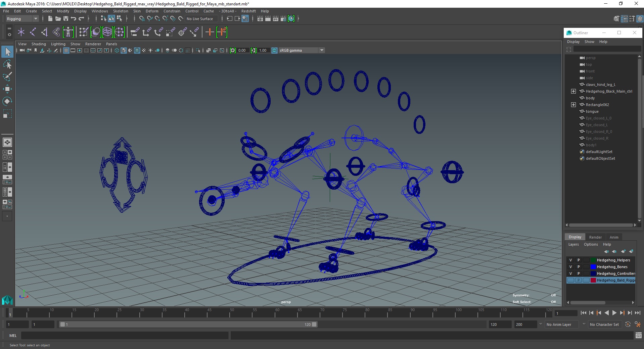Open the shelf tab selector above gear icon
This screenshot has height=349, width=644.
tap(9, 29)
